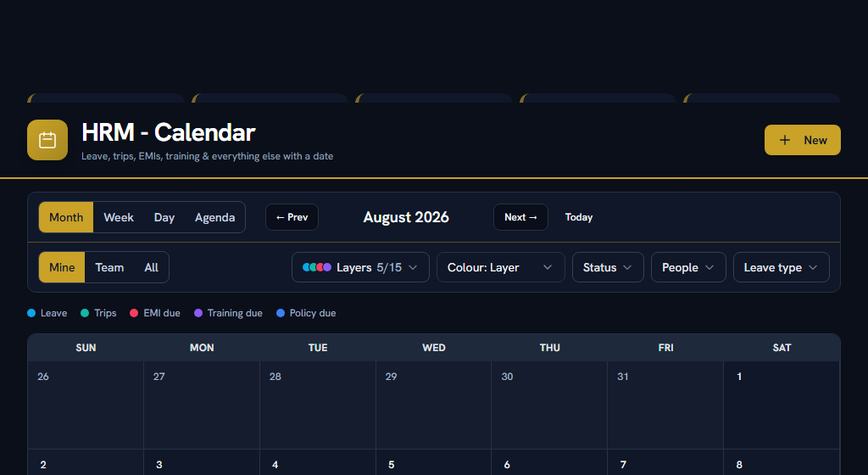Create a new calendar entry with New
Image resolution: width=868 pixels, height=475 pixels.
pyautogui.click(x=803, y=140)
